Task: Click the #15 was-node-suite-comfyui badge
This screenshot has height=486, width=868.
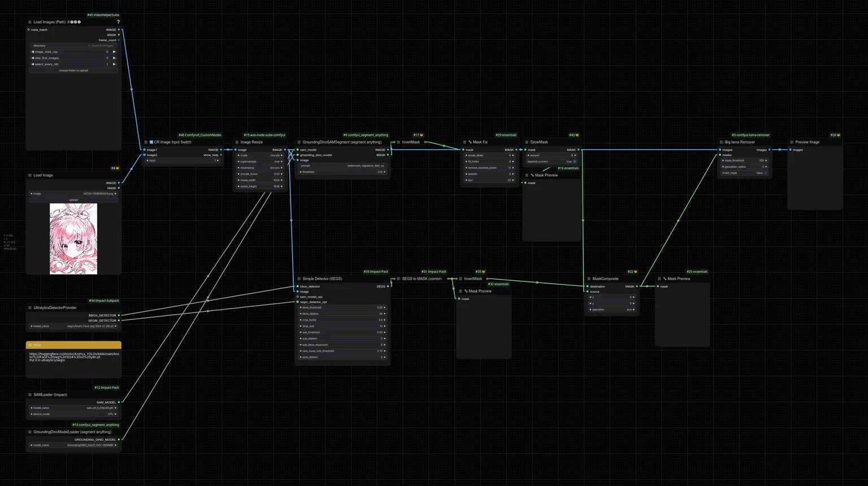Action: (264, 135)
